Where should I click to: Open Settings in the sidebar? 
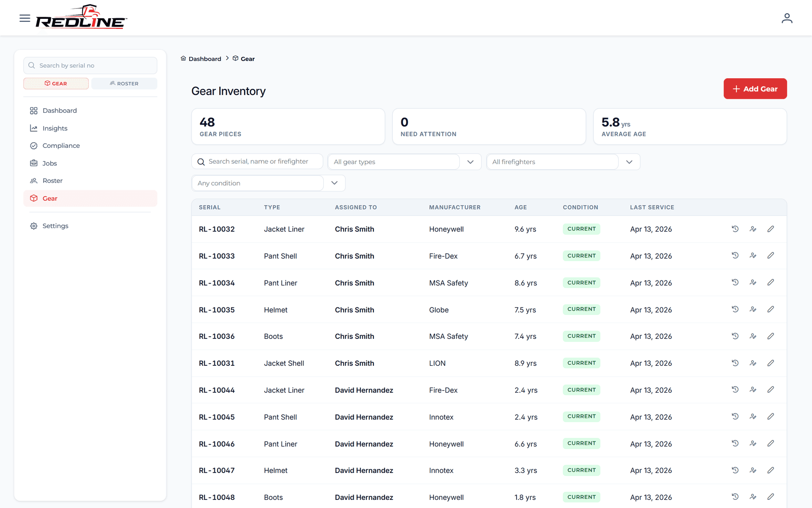[90, 226]
